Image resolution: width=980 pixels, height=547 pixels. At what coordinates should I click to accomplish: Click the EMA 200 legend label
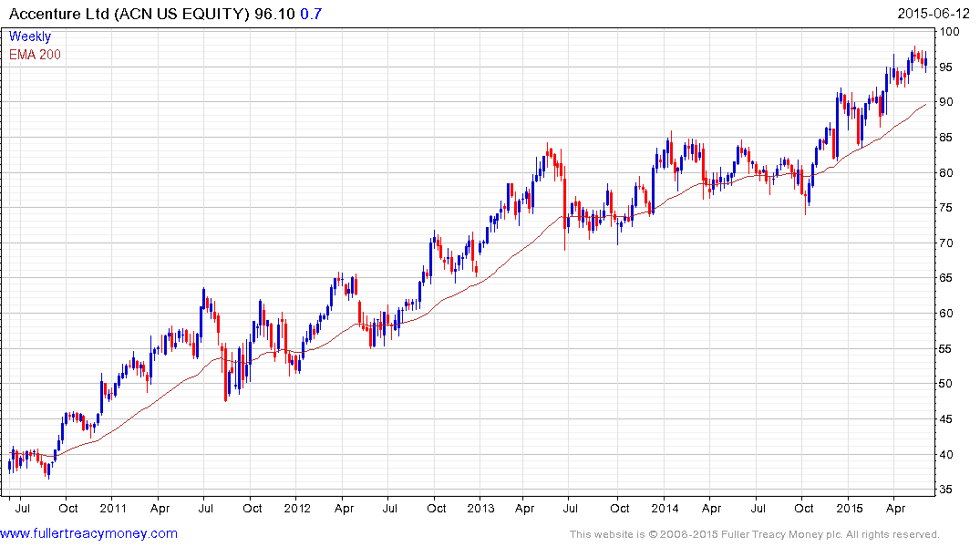tap(35, 55)
